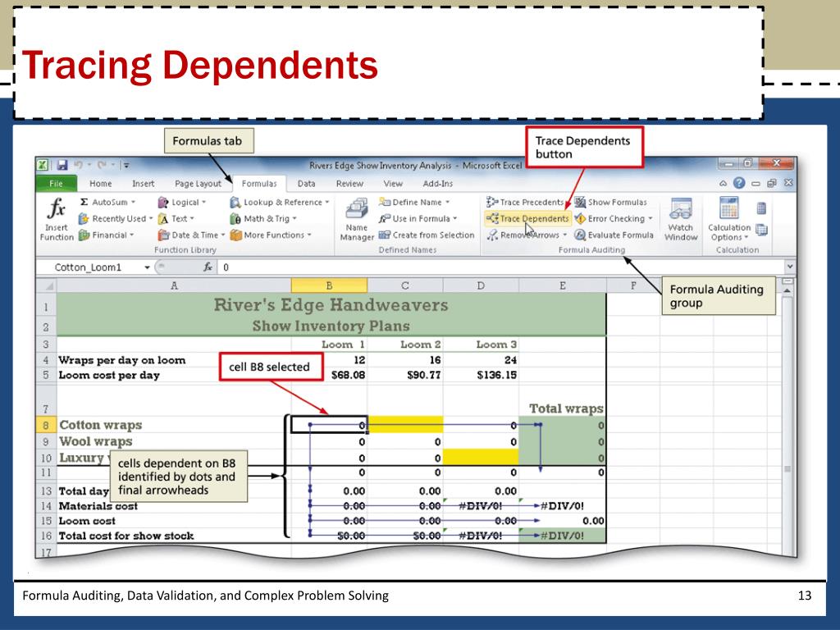Customize Quick Access Toolbar dropdown

pyautogui.click(x=126, y=165)
